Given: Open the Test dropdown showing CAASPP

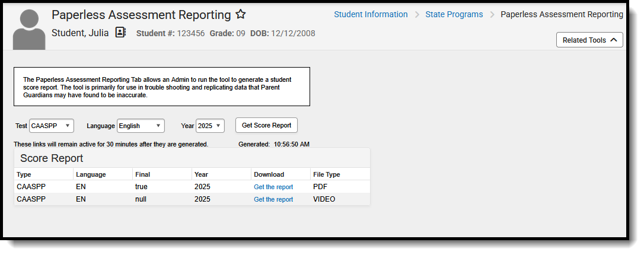Looking at the screenshot, I should tap(52, 126).
